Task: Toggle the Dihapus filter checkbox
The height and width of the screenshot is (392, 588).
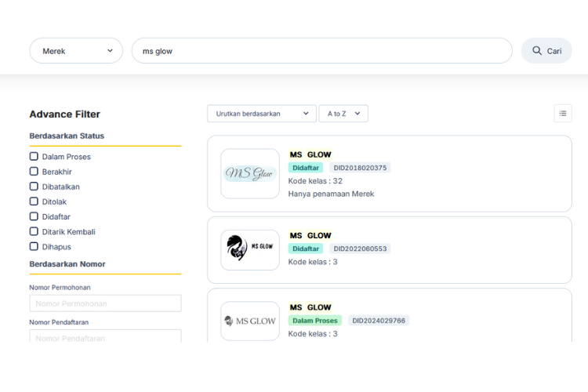Action: (34, 246)
